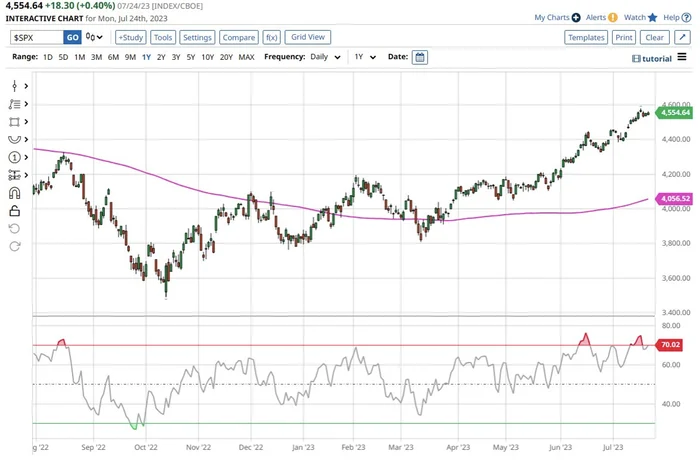Open the Tools menu
The width and height of the screenshot is (700, 462).
pos(162,37)
